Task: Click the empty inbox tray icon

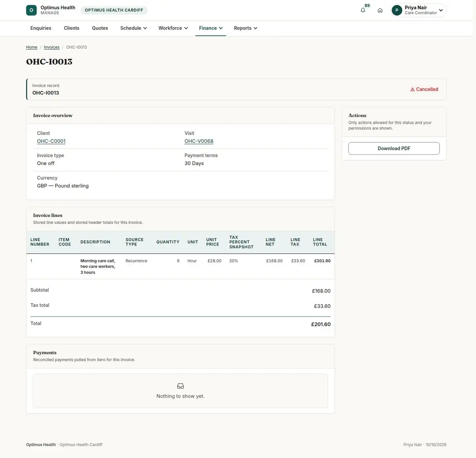Action: [180, 386]
